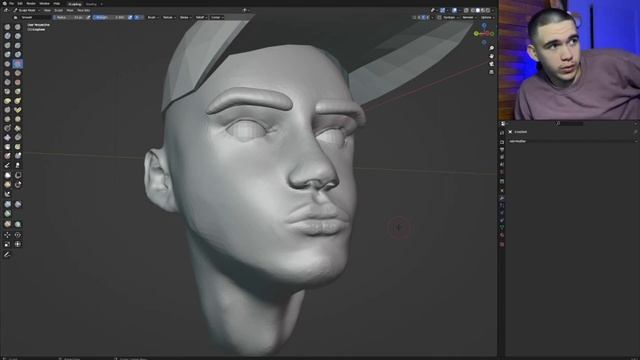Select the Draw Sharp brush

coord(18,27)
